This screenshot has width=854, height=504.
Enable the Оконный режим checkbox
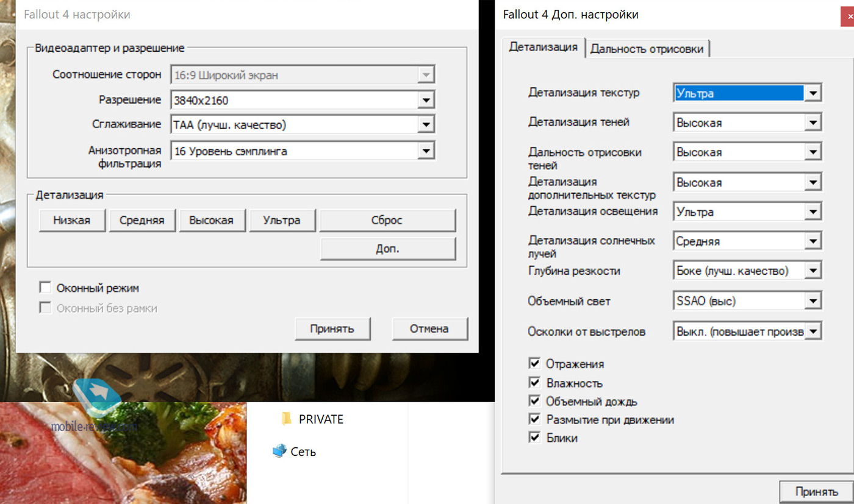[45, 288]
